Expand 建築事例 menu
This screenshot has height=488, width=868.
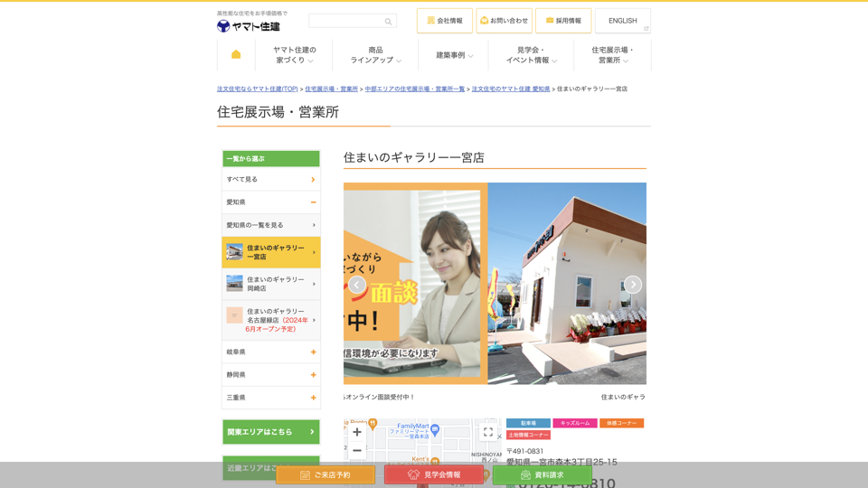[x=453, y=55]
